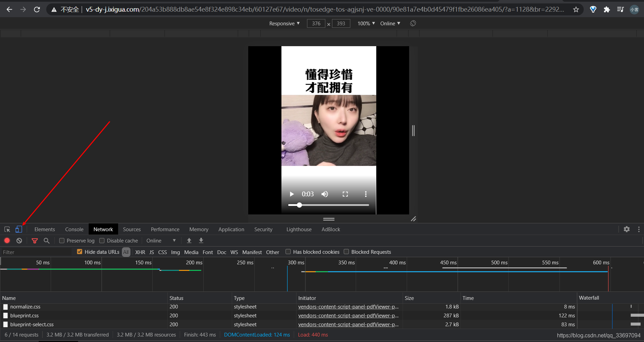Uncheck Hide data URLs
The height and width of the screenshot is (342, 644).
click(x=79, y=252)
